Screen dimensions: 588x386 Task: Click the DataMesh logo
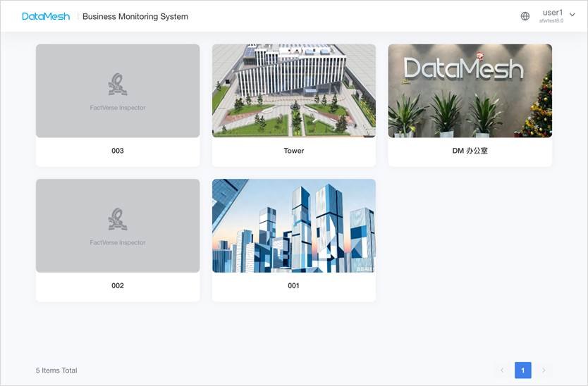click(46, 16)
